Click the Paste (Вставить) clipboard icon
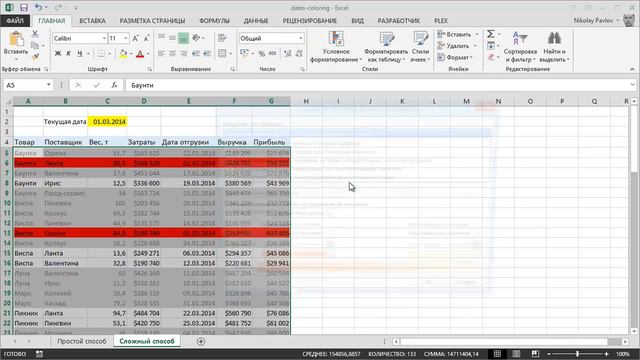Screen dimensions: 640x360 [16, 40]
